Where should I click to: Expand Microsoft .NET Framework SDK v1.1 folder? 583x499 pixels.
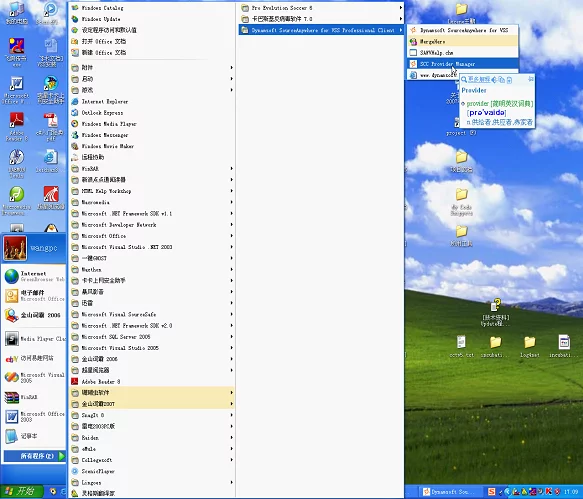[x=152, y=213]
